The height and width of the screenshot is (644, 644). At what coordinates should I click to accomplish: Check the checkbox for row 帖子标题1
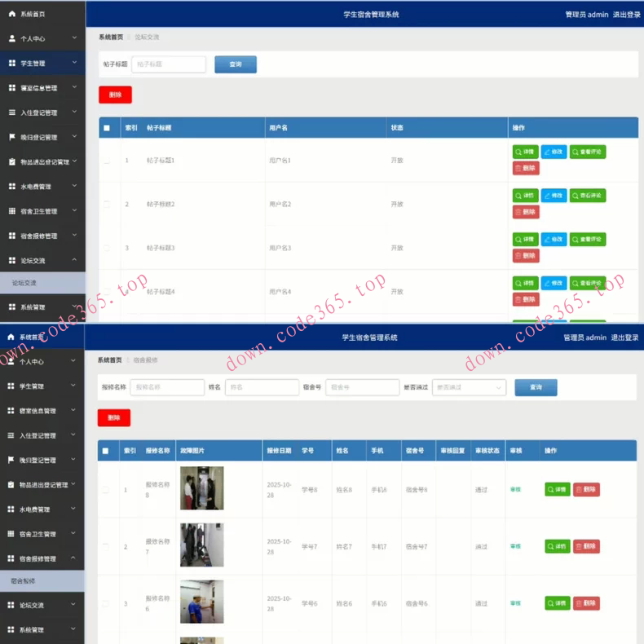(107, 160)
